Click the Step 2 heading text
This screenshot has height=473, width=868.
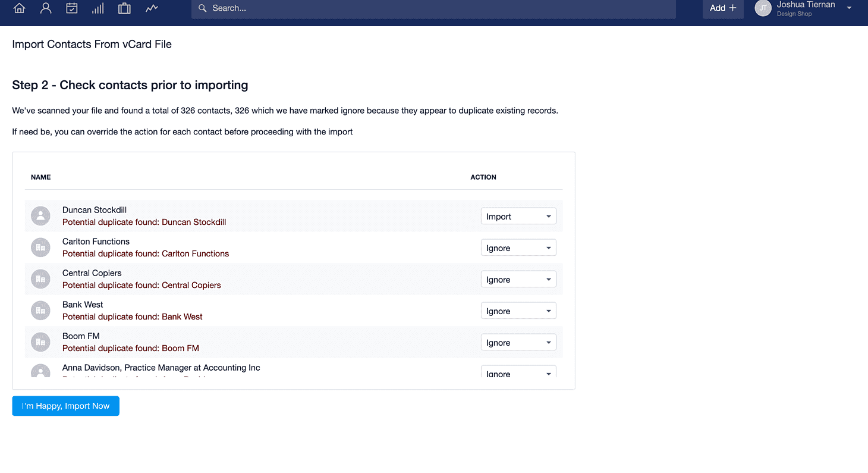130,85
